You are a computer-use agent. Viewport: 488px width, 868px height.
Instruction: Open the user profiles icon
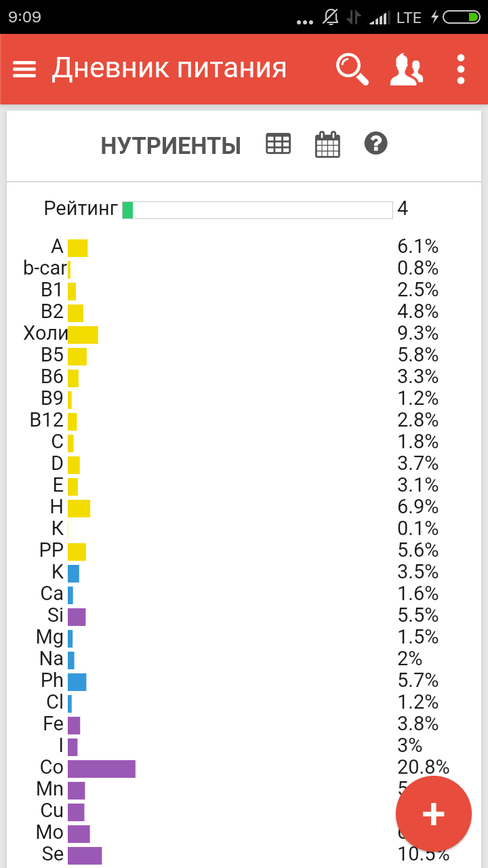(x=406, y=69)
